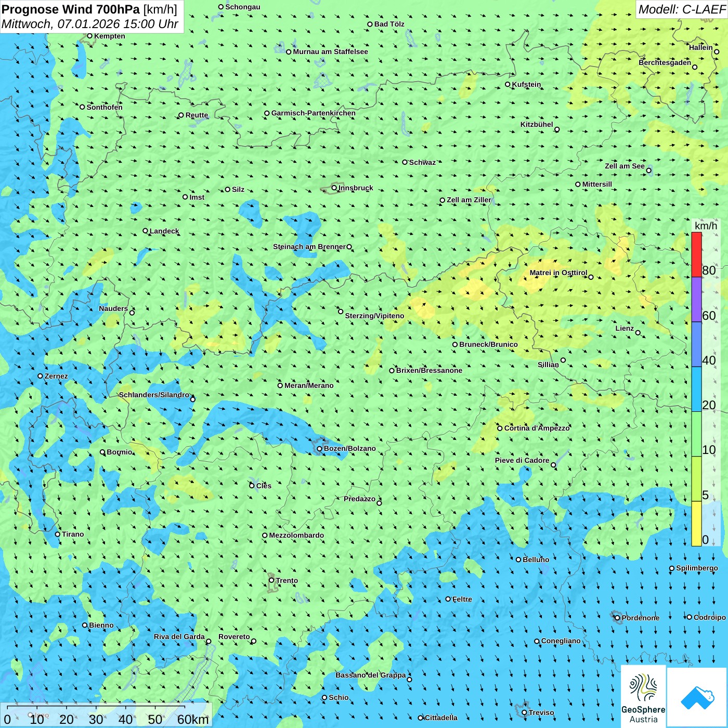The image size is (728, 728).
Task: Click the Belluno city marker
Action: click(518, 560)
